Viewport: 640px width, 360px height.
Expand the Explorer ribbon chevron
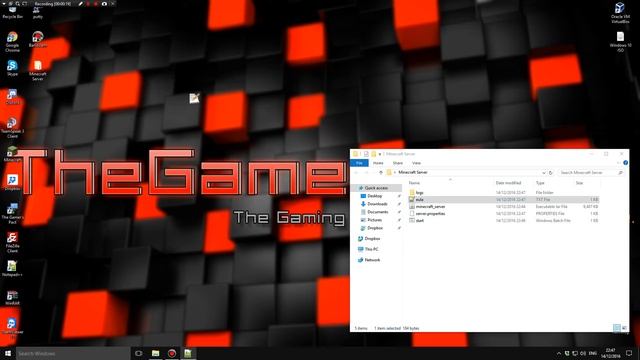tap(618, 163)
